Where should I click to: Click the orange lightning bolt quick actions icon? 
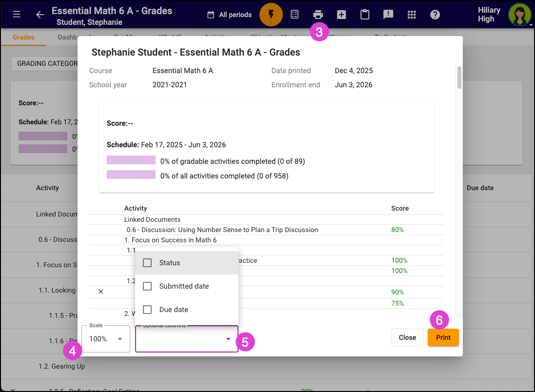point(271,14)
